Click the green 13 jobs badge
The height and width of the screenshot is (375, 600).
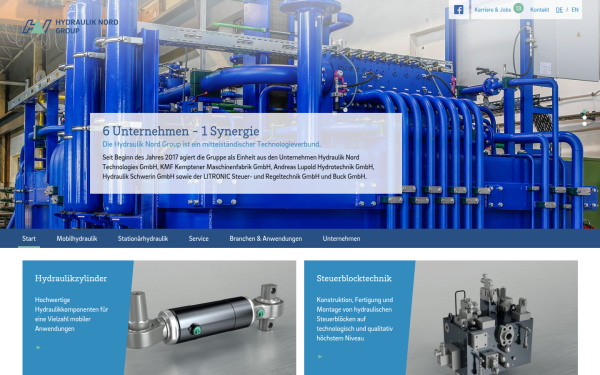[518, 8]
